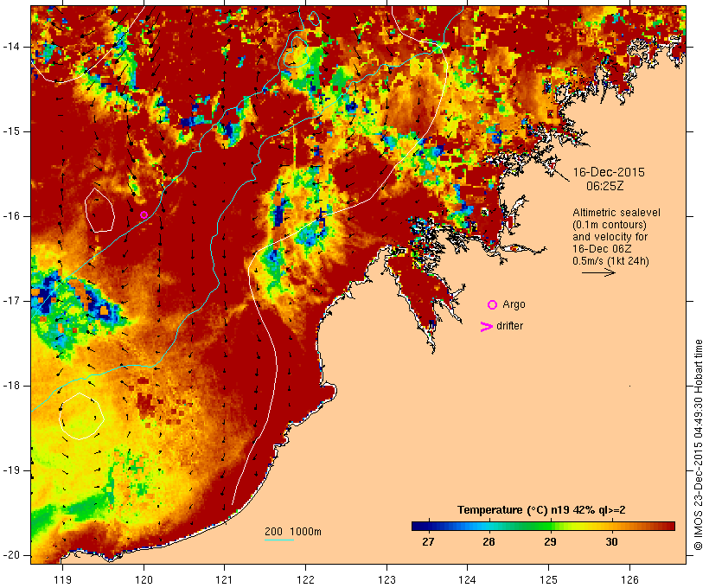
Task: Click the date text 16-Dec-2015
Action: pyautogui.click(x=609, y=172)
